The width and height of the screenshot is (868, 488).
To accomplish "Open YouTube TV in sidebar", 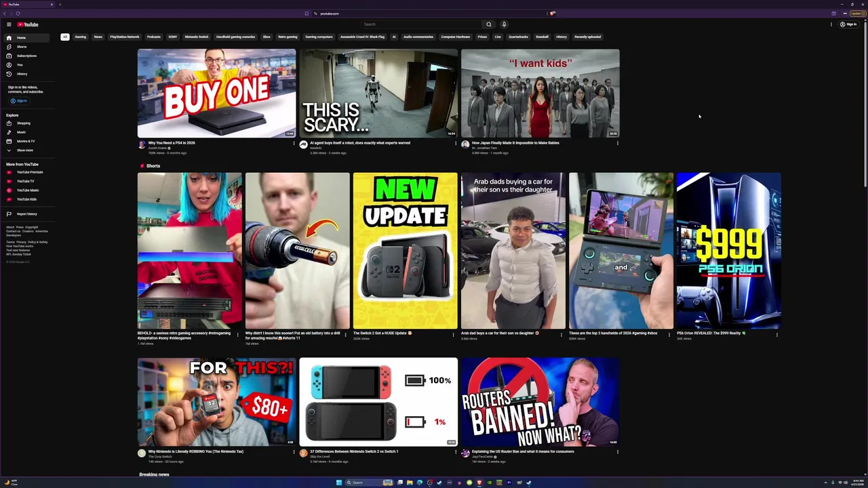I will click(x=26, y=181).
